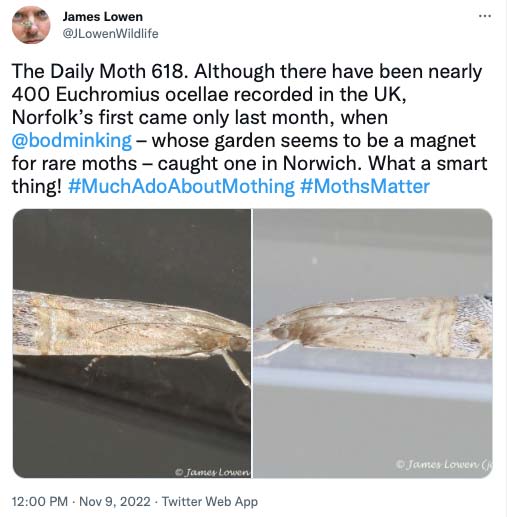The image size is (507, 517).
Task: Click the James Lowen display name
Action: (103, 17)
